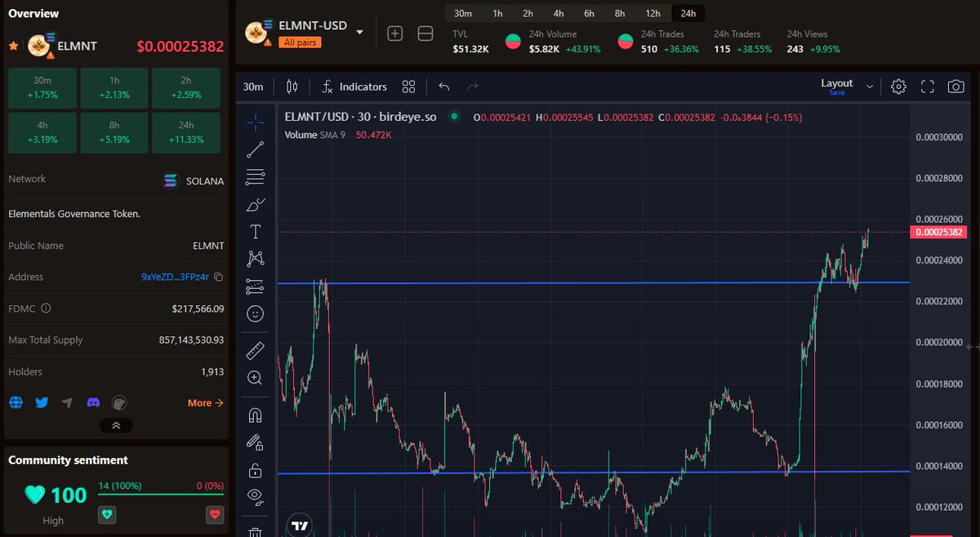Select the 24h stats timeframe tab

coord(688,14)
